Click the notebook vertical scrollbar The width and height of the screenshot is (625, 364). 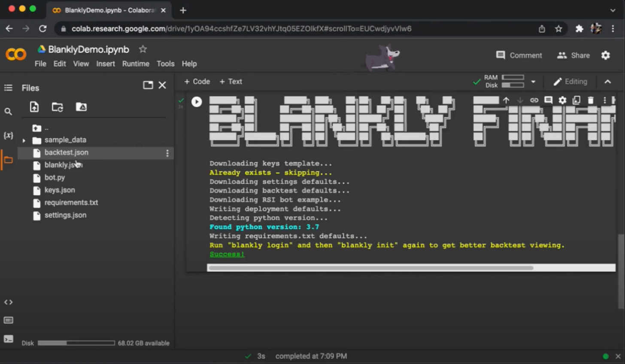[621, 271]
